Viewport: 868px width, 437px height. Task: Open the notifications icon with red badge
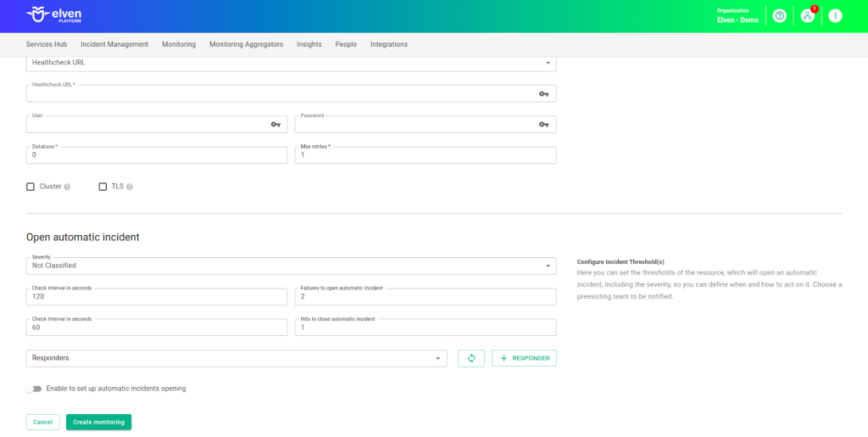(x=807, y=16)
